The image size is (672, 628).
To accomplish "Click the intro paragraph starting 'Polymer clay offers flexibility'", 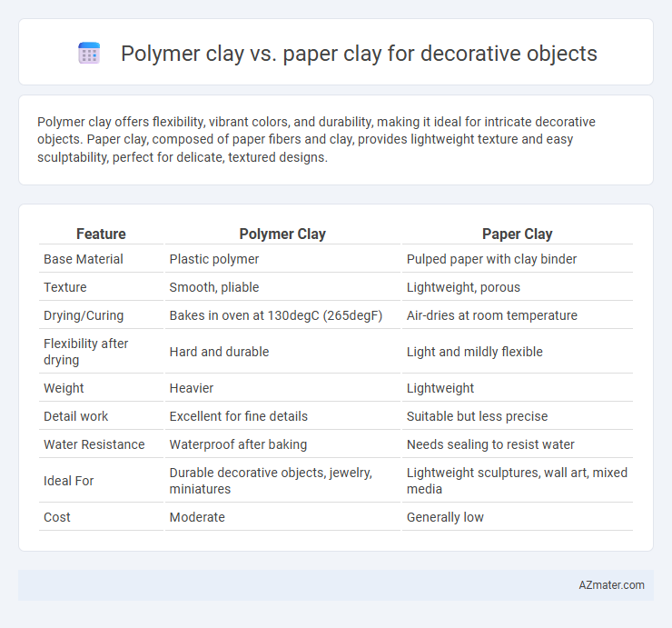I will [316, 139].
